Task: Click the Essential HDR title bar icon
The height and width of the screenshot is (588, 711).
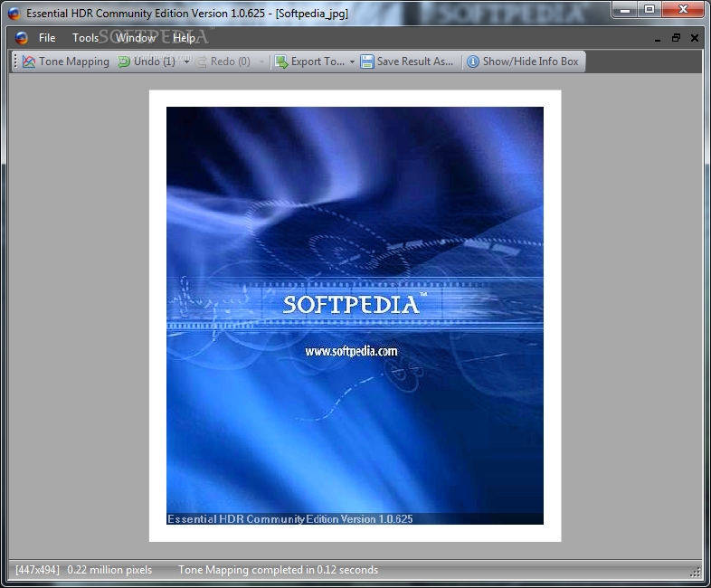Action: (14, 14)
